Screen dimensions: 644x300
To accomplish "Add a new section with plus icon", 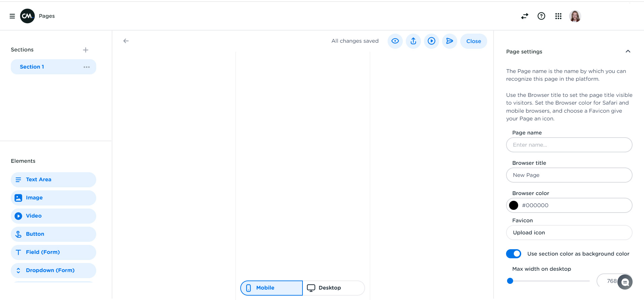I will pos(85,50).
